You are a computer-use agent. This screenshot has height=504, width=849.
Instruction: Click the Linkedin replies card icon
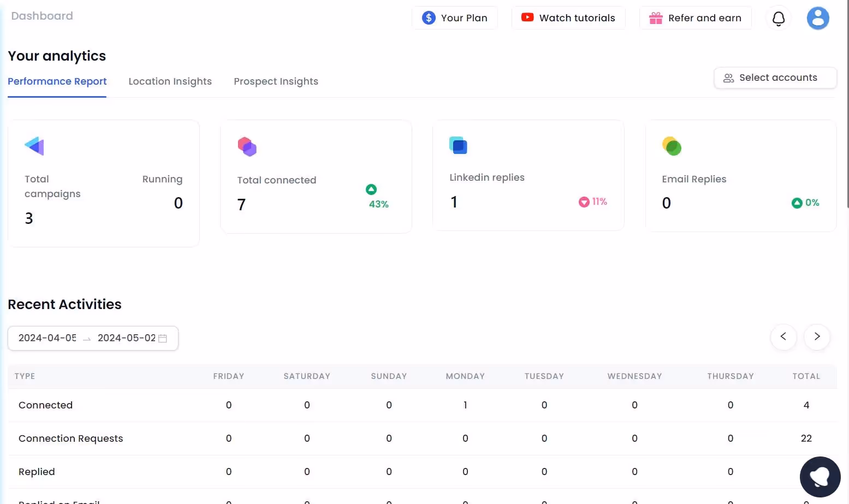click(459, 145)
